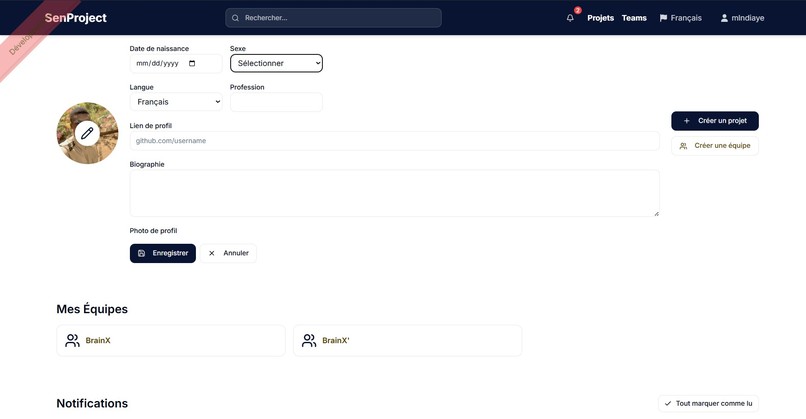Click Créer un projet button
Image resolution: width=806 pixels, height=419 pixels.
click(715, 121)
